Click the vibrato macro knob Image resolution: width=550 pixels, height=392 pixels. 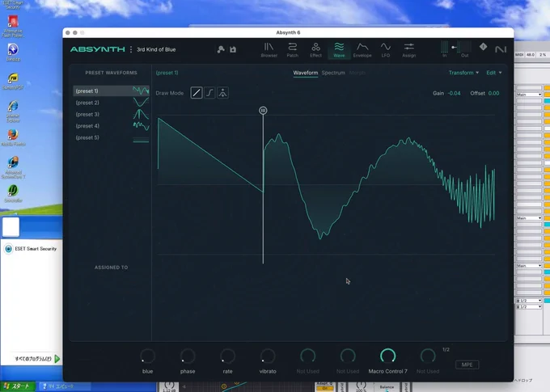(268, 356)
